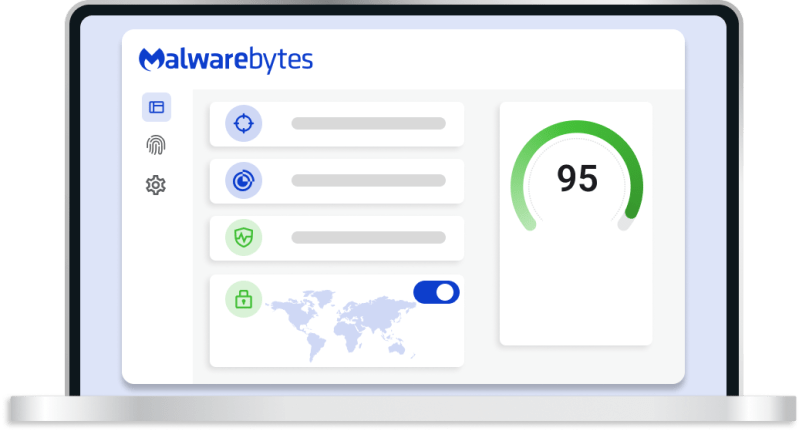Screen dimensions: 799x431
Task: Click the radar detection history icon
Action: [244, 180]
